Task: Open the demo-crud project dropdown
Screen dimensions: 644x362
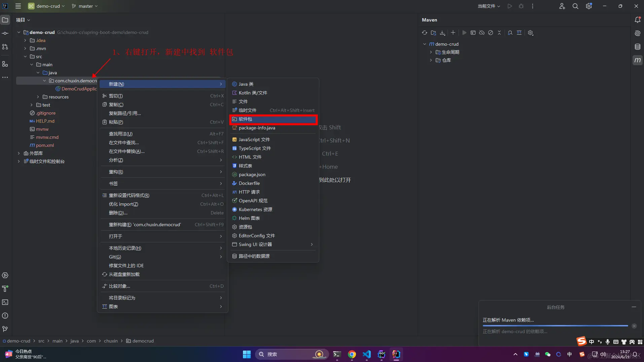Action: tap(46, 6)
